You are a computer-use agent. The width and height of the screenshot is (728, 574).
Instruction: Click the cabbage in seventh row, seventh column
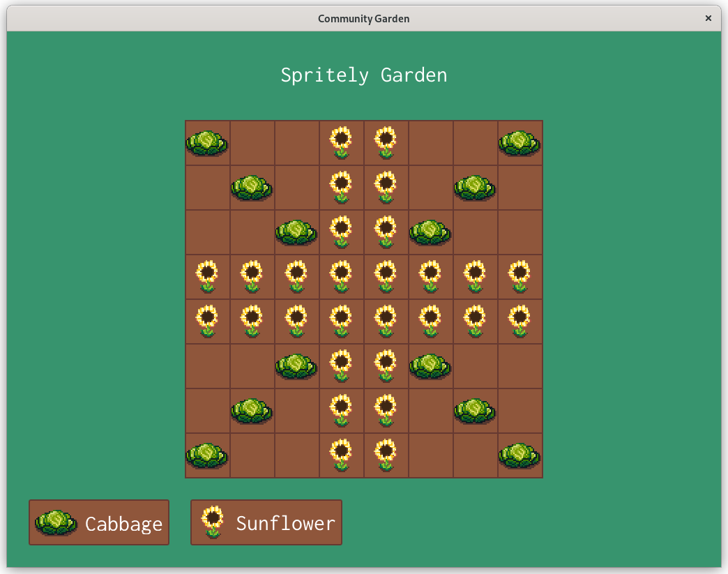pos(475,411)
